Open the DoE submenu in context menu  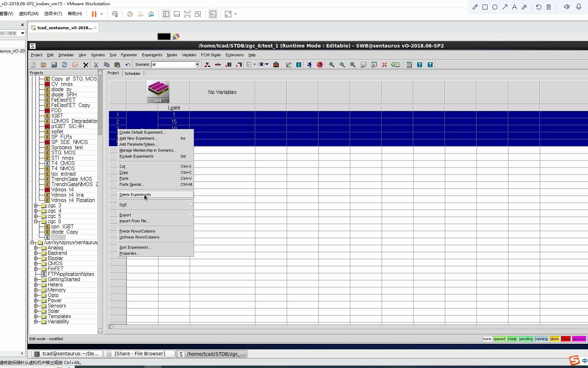click(x=156, y=205)
